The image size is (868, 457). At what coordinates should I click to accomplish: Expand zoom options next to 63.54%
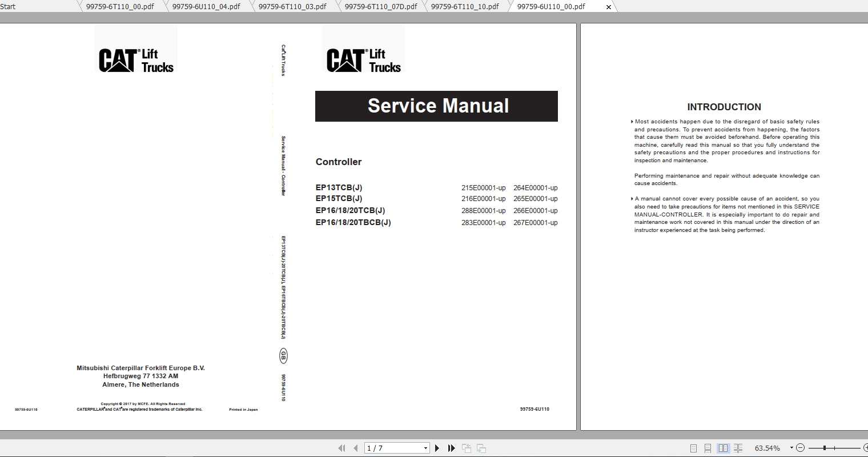[791, 448]
